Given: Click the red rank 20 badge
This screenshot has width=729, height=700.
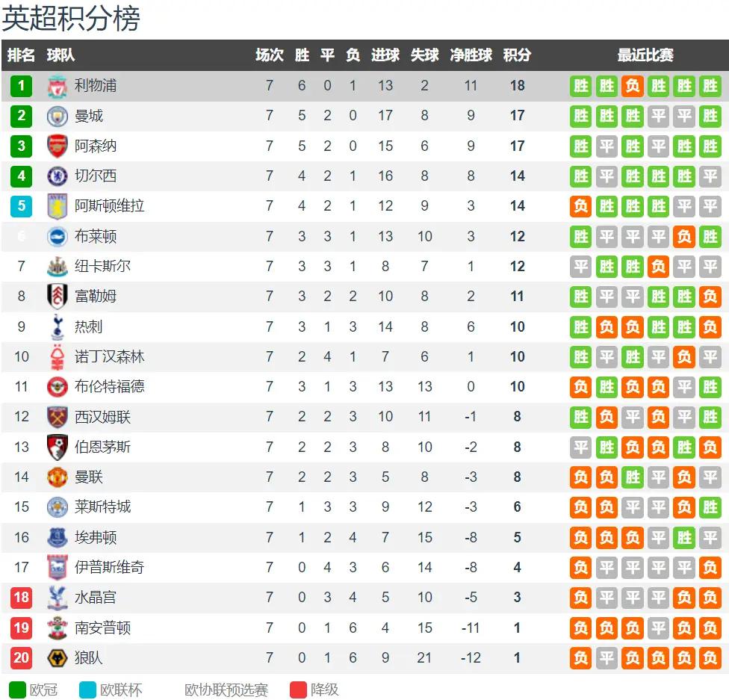Looking at the screenshot, I should pos(22,657).
